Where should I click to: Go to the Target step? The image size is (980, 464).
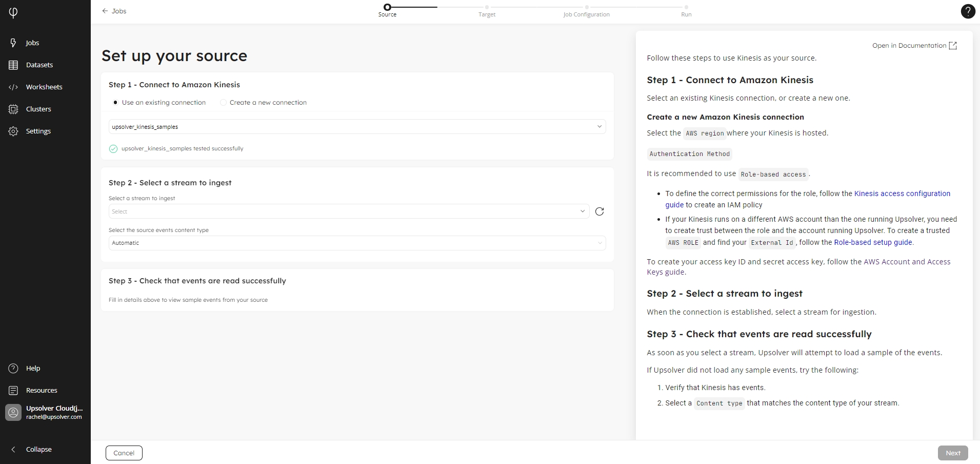tap(487, 8)
